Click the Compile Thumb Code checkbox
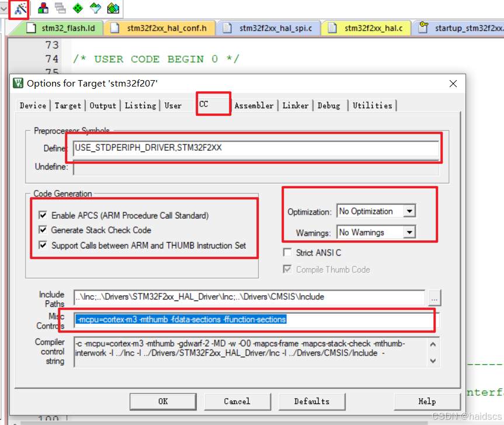Image resolution: width=504 pixels, height=425 pixels. tap(287, 269)
